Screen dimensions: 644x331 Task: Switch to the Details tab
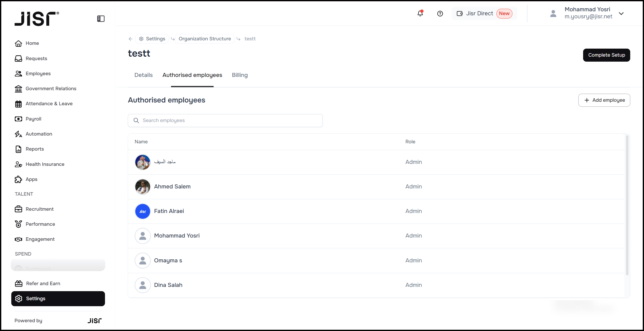143,75
